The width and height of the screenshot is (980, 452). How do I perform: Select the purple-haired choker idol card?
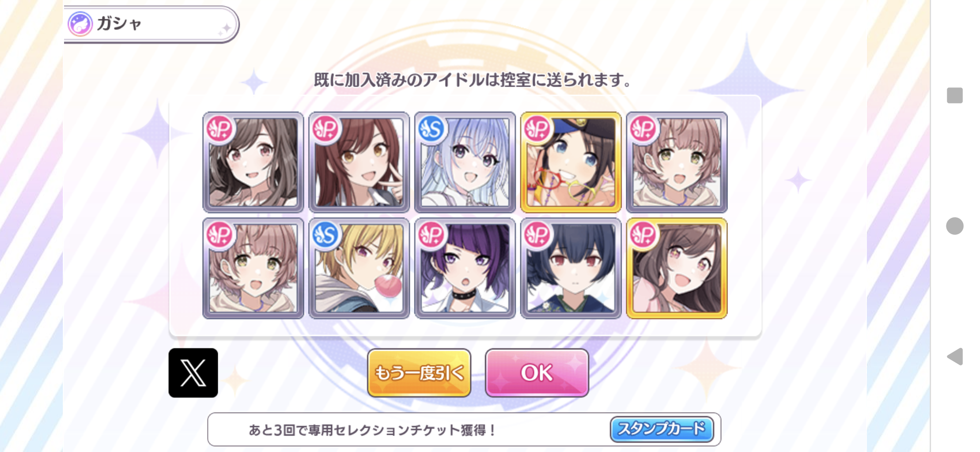[465, 268]
